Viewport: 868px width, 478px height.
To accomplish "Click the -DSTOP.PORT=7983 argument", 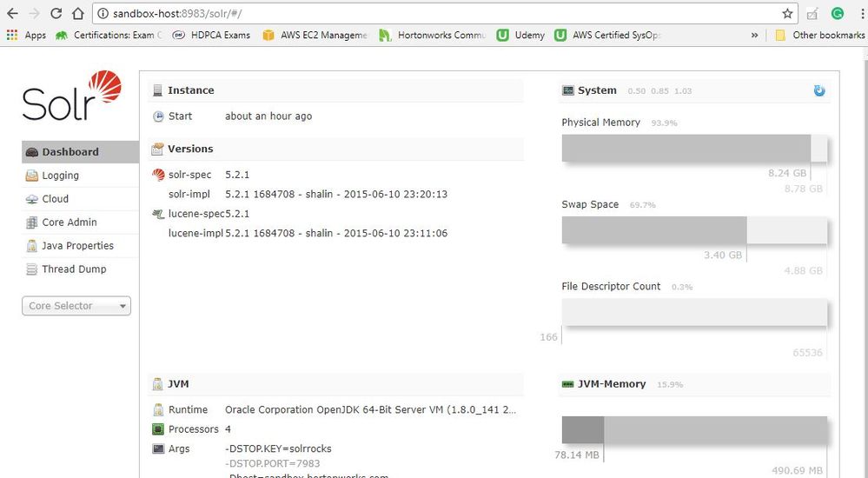I will click(x=272, y=463).
